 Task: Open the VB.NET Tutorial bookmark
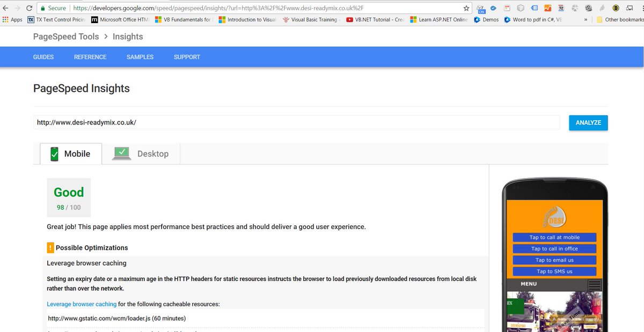pyautogui.click(x=375, y=20)
